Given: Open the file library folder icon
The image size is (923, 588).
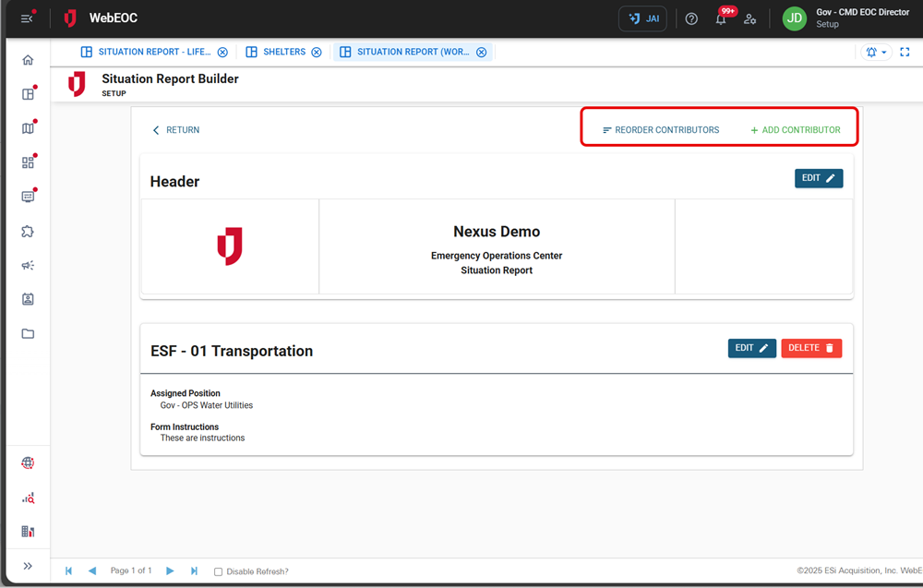Looking at the screenshot, I should (28, 333).
